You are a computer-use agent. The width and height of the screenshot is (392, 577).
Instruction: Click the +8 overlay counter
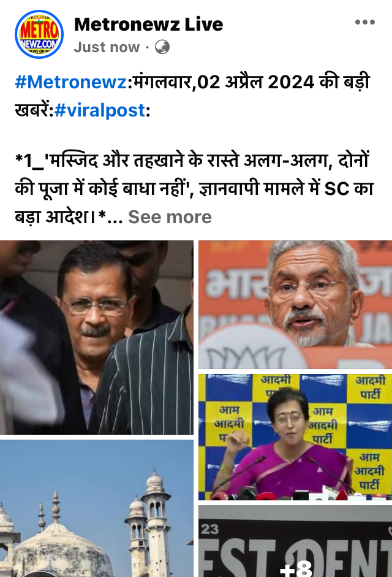click(296, 568)
